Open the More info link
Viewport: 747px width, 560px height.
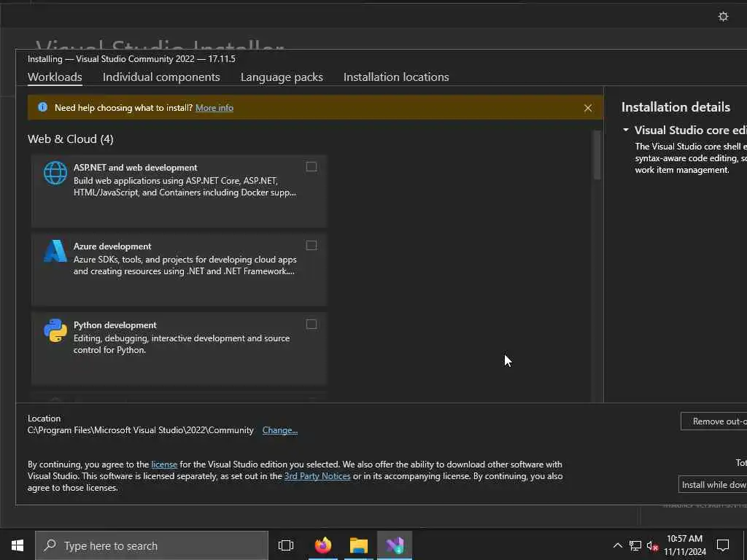coord(214,108)
